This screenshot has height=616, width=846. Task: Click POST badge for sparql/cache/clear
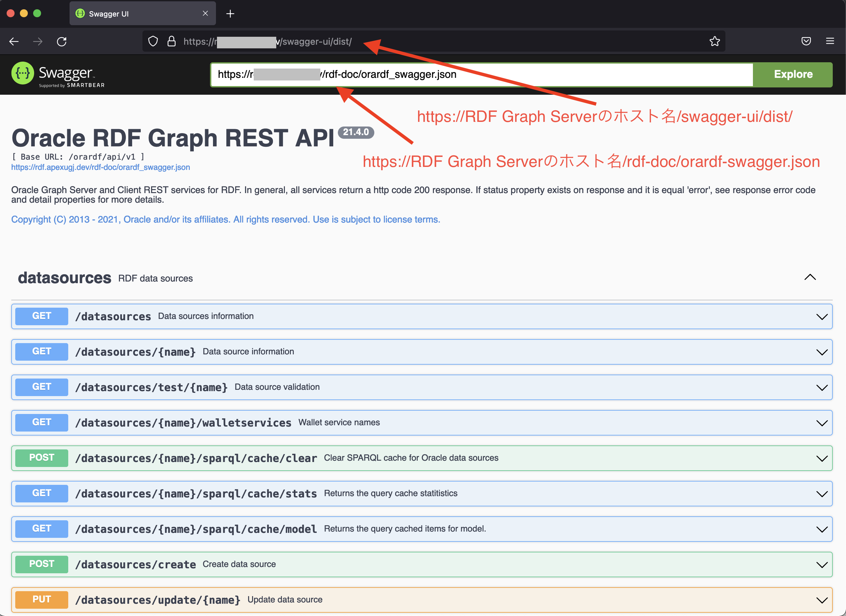pos(42,458)
